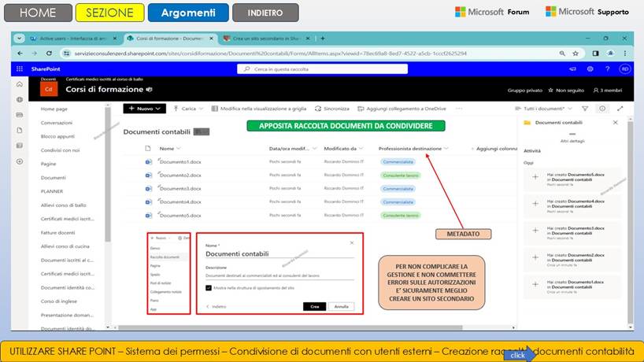
Task: Open the Carica dropdown
Action: [x=188, y=109]
